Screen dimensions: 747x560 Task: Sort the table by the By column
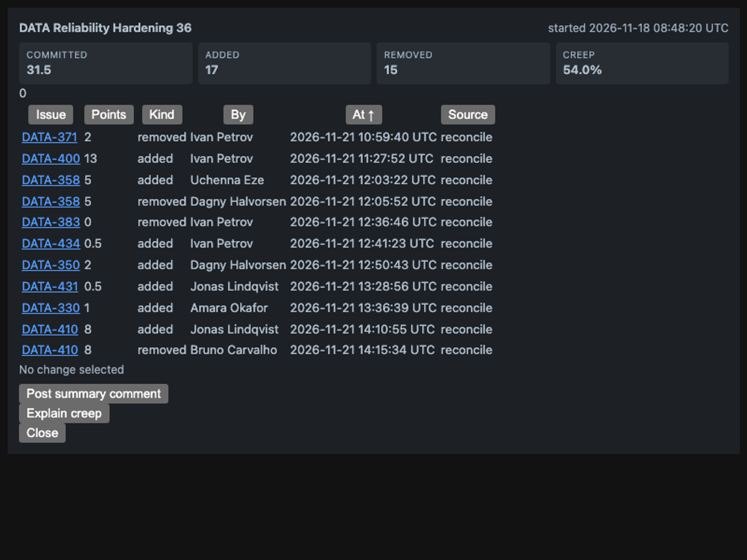click(238, 114)
